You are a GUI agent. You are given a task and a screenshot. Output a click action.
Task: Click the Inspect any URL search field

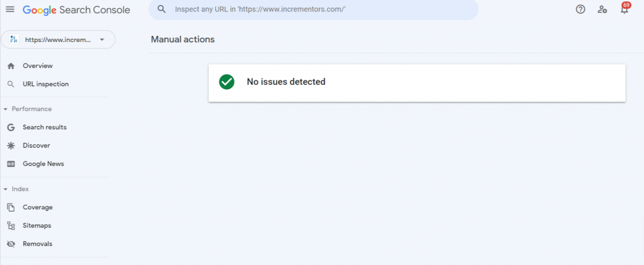tap(313, 9)
